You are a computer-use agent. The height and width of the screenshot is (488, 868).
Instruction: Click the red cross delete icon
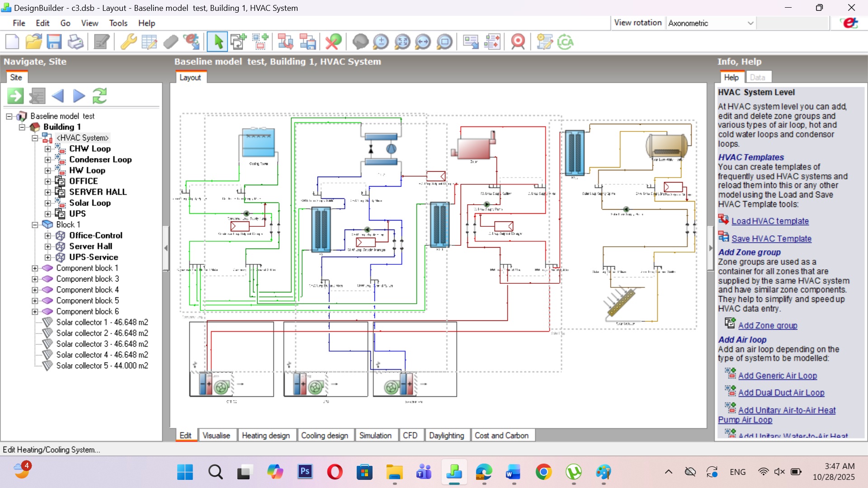point(334,42)
